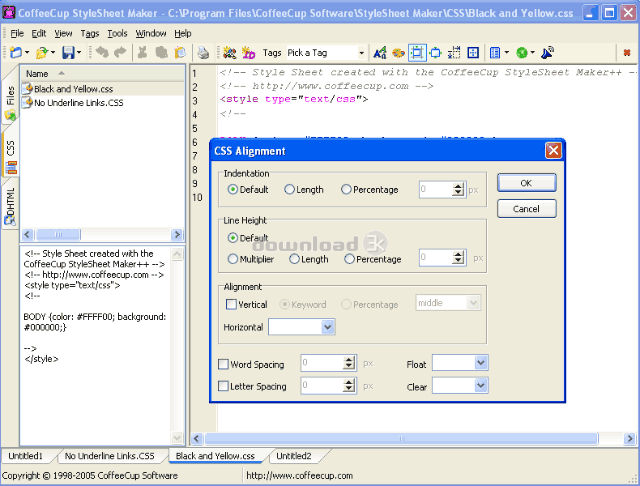Click the ID selector icon
The width and height of the screenshot is (640, 486).
[248, 53]
